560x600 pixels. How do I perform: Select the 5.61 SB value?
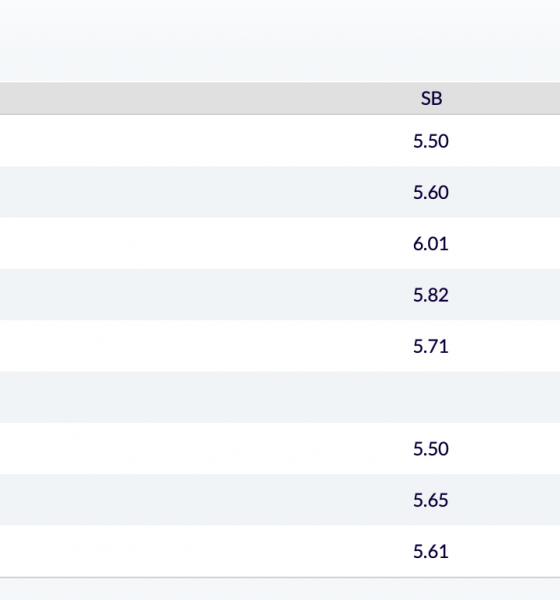tap(431, 551)
